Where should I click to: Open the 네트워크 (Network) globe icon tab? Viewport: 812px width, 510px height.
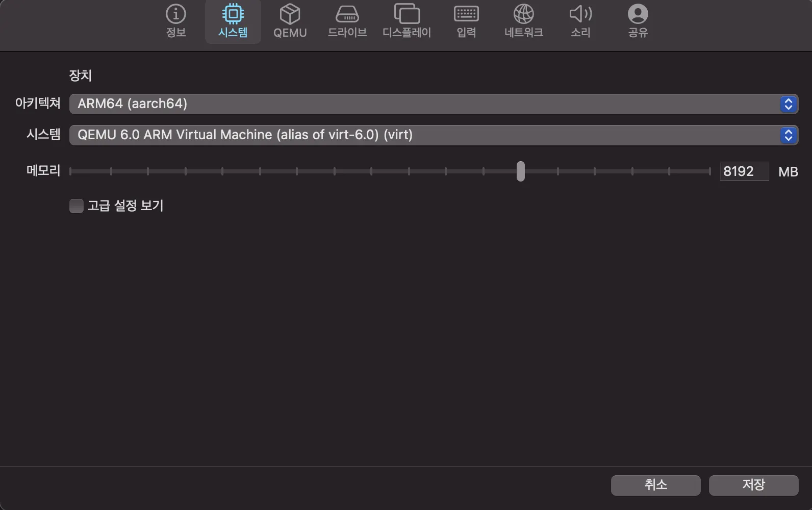click(x=523, y=14)
